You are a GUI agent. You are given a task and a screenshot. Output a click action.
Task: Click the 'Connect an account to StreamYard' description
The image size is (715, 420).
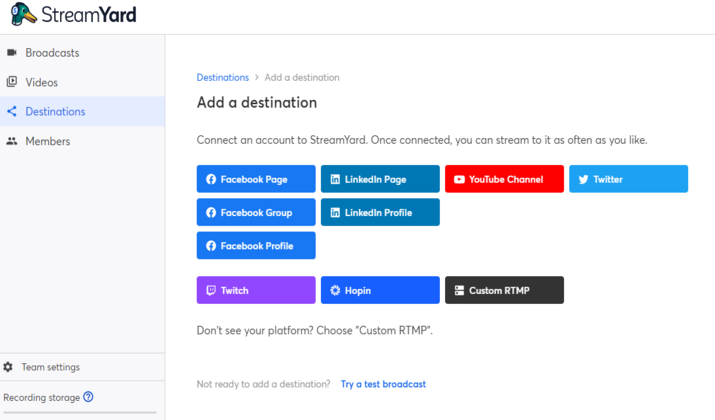[x=422, y=140]
